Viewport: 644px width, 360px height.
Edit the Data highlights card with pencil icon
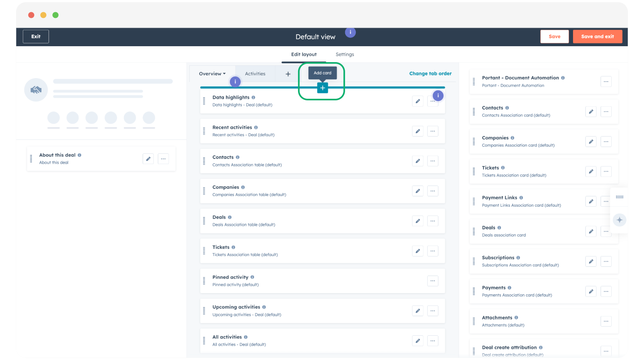pyautogui.click(x=418, y=101)
